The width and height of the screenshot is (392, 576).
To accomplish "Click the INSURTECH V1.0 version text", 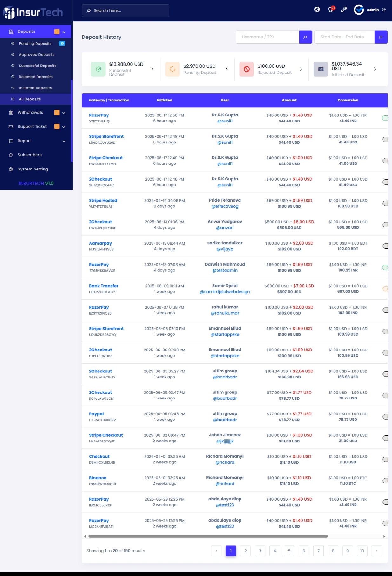I will point(36,184).
